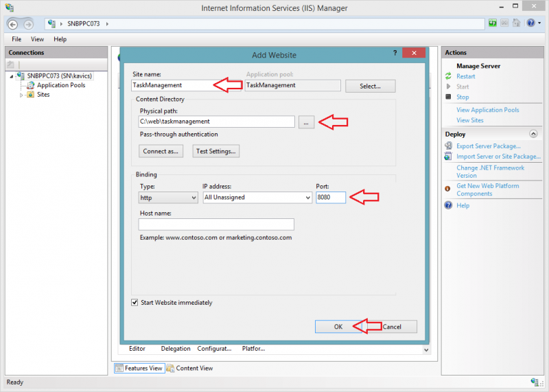549x392 pixels.
Task: Collapse the Deploy section in Actions
Action: pos(533,134)
